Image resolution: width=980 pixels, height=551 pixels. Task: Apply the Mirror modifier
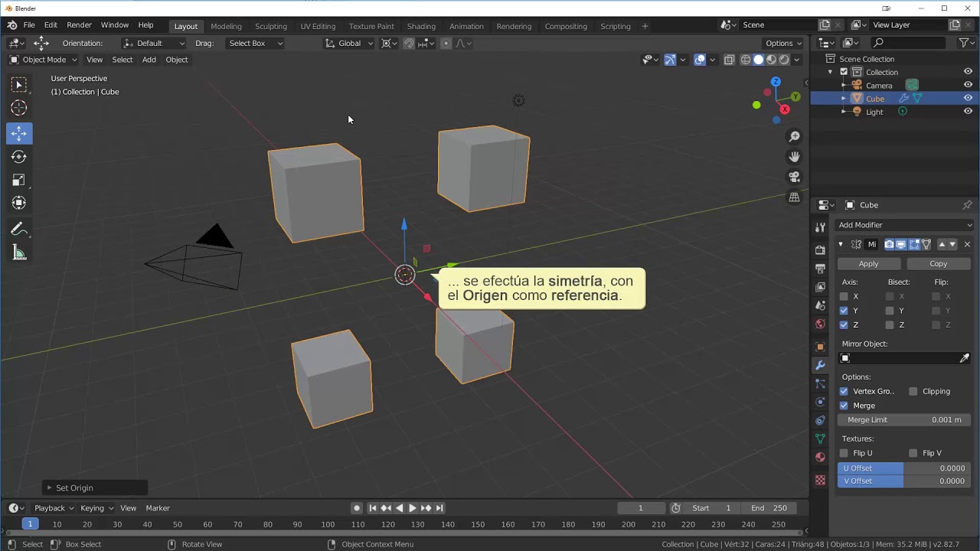[869, 264]
